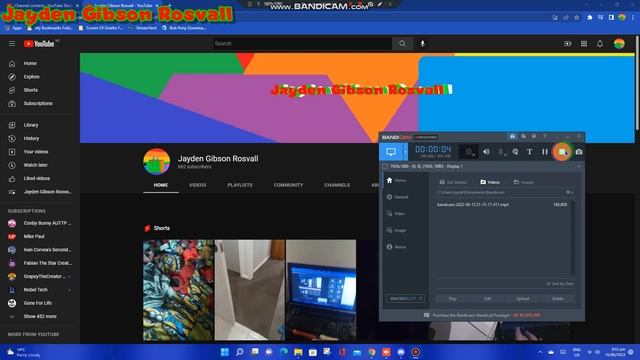Open the Nobel Tech subscription

pyautogui.click(x=40, y=290)
